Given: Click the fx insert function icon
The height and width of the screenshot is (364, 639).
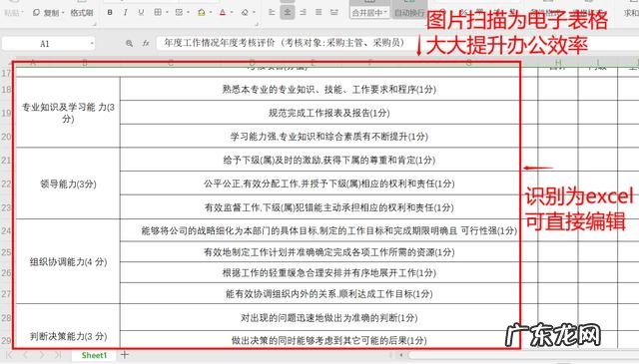Looking at the screenshot, I should coord(146,43).
